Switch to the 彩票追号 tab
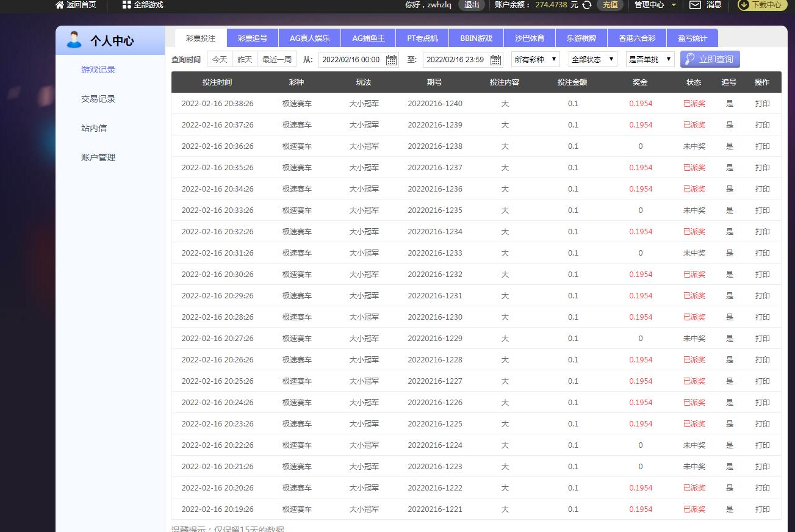Image resolution: width=795 pixels, height=532 pixels. pos(253,38)
